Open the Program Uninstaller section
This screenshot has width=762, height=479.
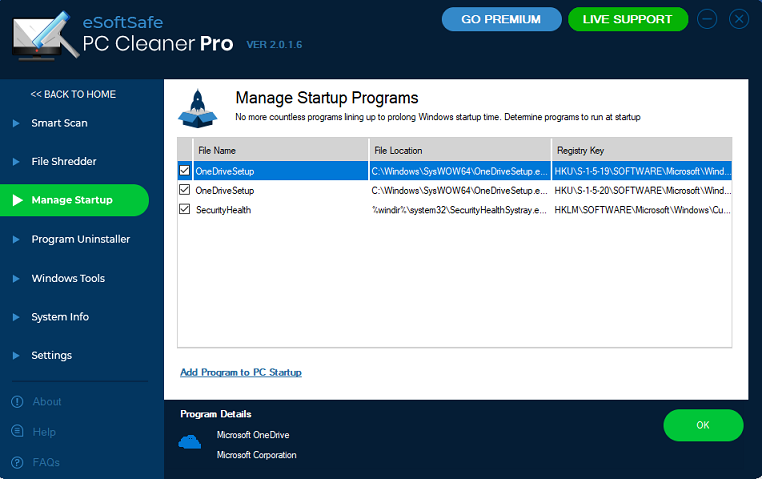(x=81, y=240)
